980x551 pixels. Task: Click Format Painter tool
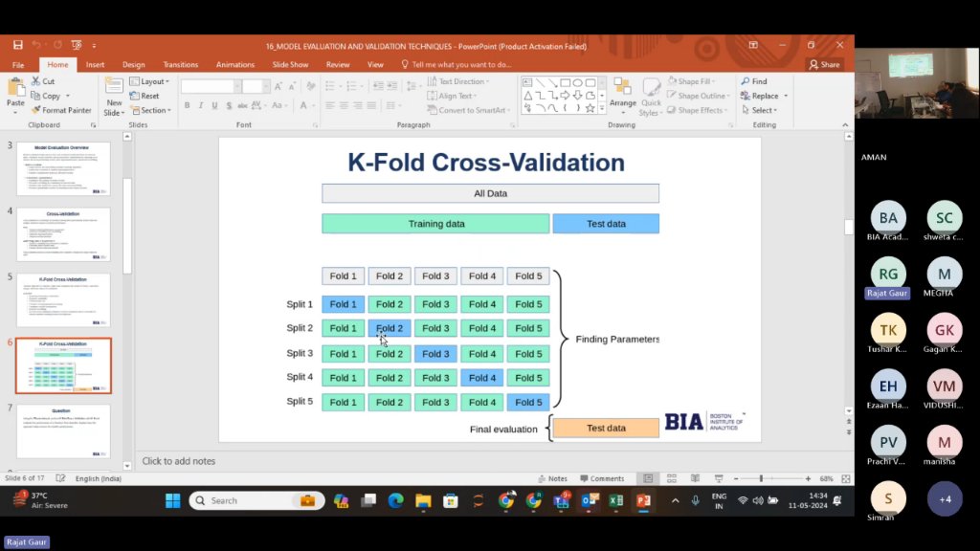[x=61, y=110]
